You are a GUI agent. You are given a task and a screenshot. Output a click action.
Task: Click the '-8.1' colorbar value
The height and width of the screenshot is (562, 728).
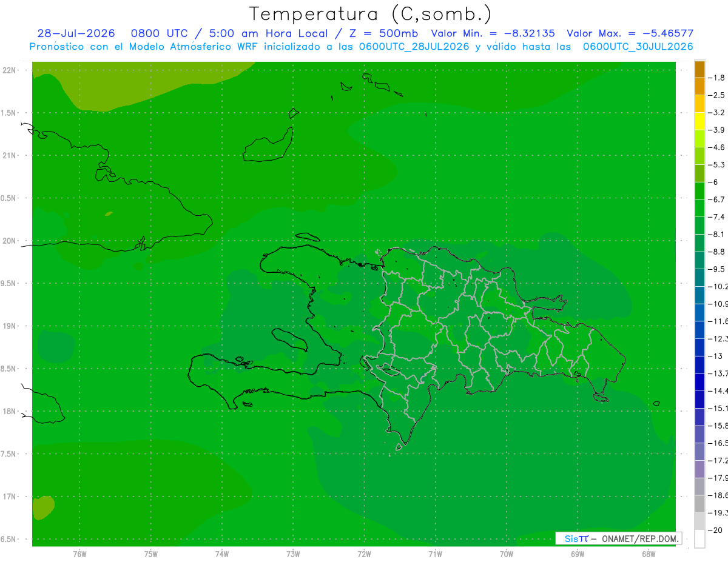tap(718, 234)
